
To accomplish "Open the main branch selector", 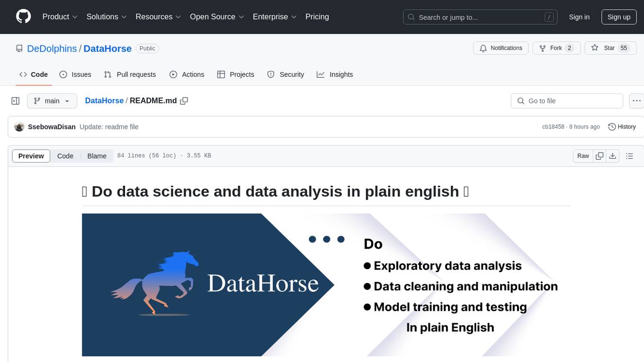I will point(52,101).
